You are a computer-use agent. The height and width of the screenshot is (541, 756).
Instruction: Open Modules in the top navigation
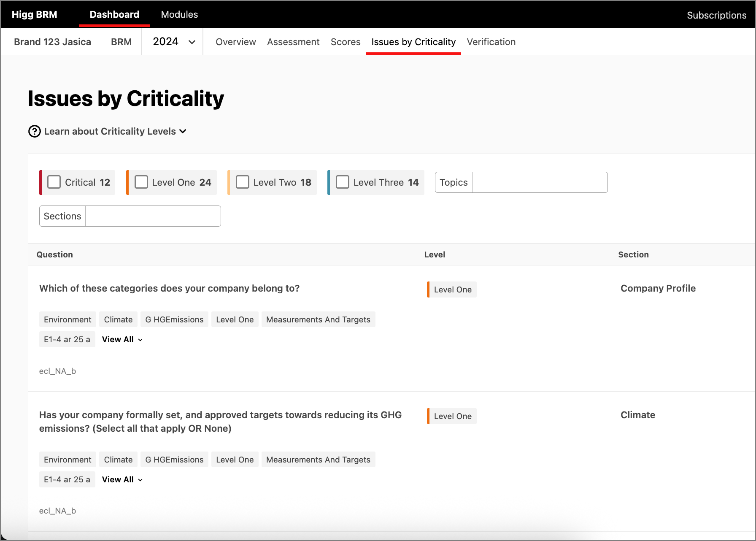click(x=179, y=14)
